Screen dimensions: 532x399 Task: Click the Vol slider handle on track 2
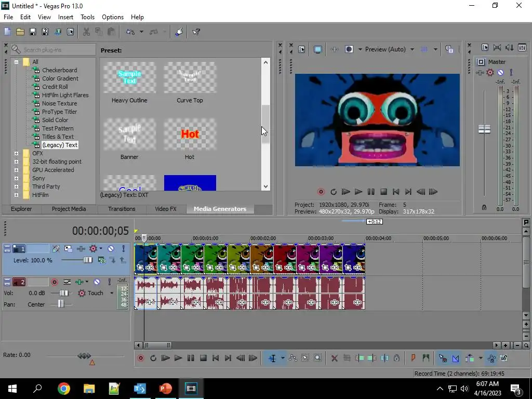click(63, 293)
